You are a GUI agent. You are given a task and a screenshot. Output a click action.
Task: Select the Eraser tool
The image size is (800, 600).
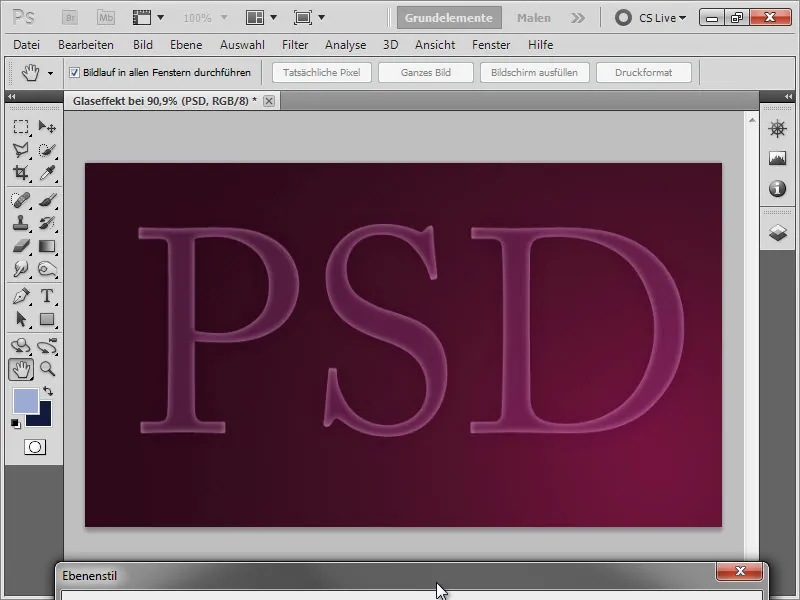click(x=21, y=246)
